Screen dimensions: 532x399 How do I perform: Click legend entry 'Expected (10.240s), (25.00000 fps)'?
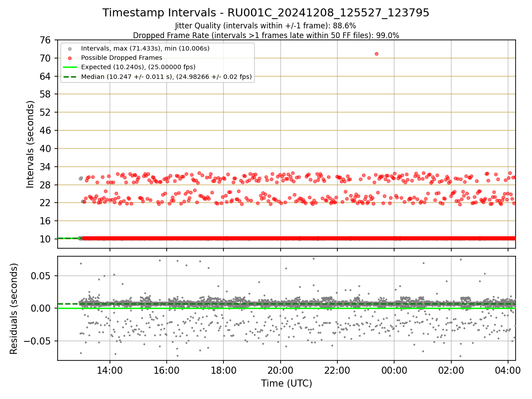[138, 67]
